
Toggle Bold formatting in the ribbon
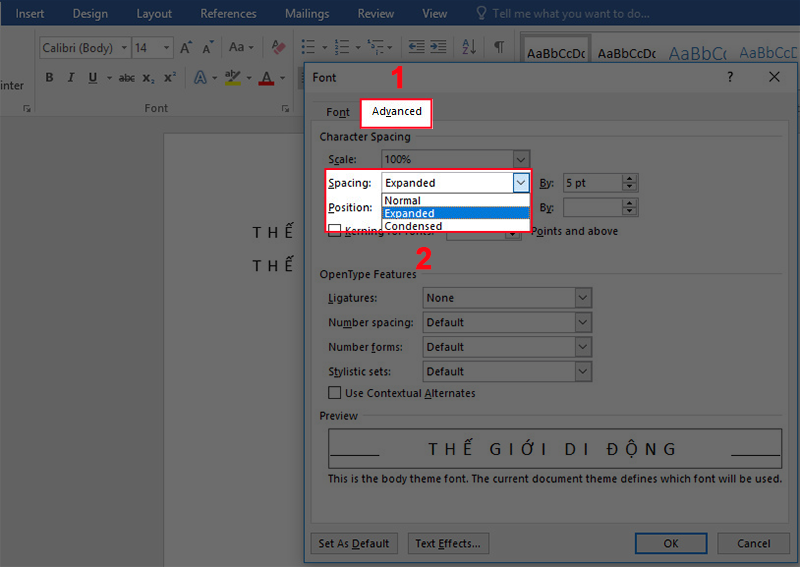coord(49,77)
